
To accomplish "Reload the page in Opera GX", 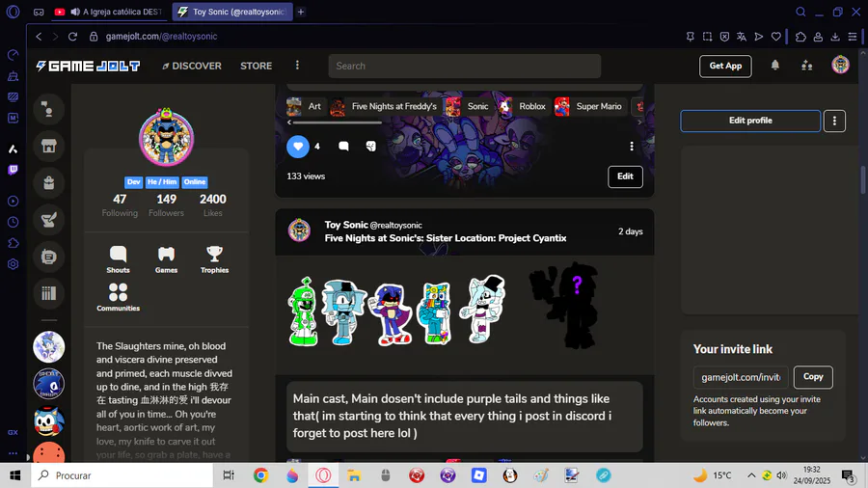I will pos(72,37).
